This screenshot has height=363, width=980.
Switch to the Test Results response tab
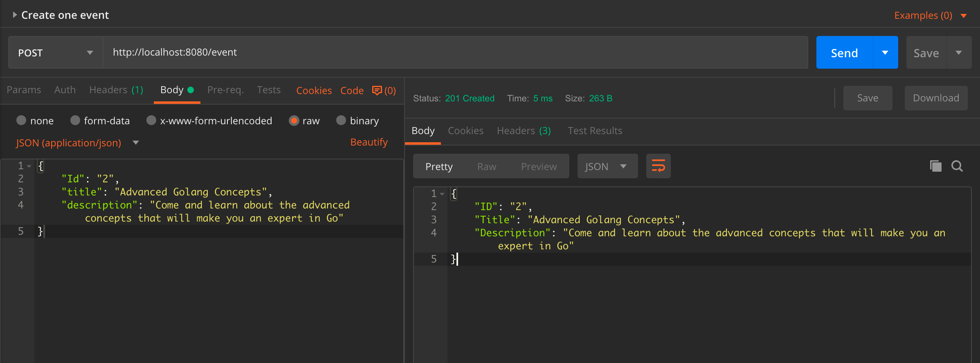(595, 131)
